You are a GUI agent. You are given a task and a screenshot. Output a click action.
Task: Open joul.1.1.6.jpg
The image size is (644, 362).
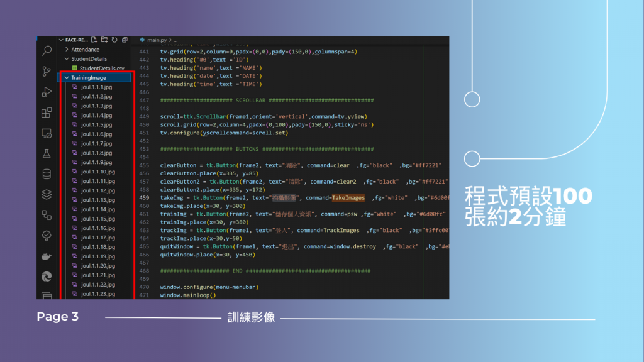(x=96, y=134)
